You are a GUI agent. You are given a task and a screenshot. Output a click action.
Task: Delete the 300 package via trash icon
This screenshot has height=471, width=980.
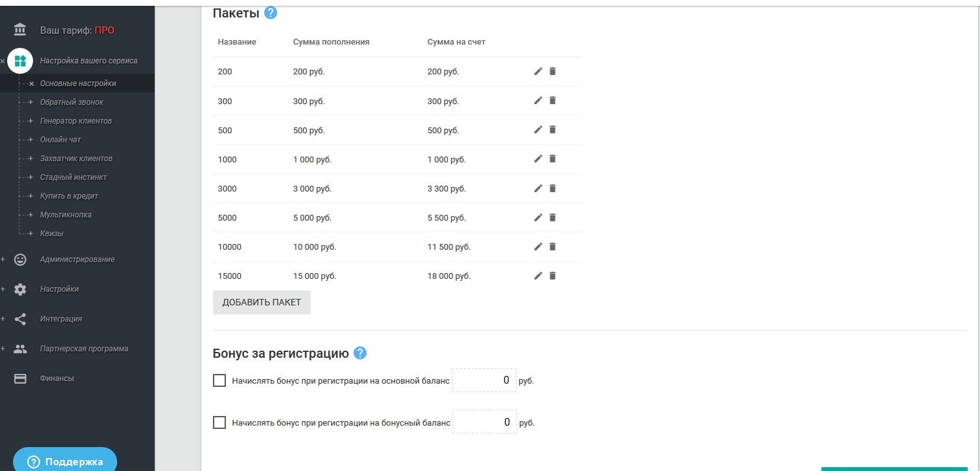[552, 100]
